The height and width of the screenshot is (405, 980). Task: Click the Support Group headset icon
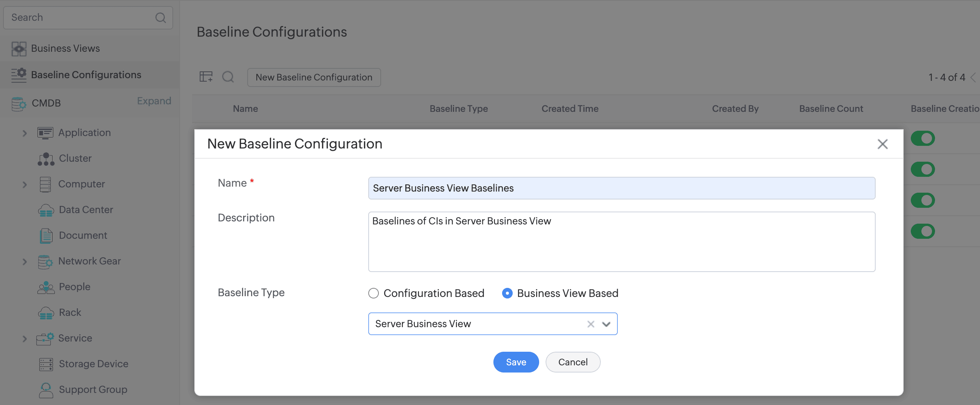[46, 390]
